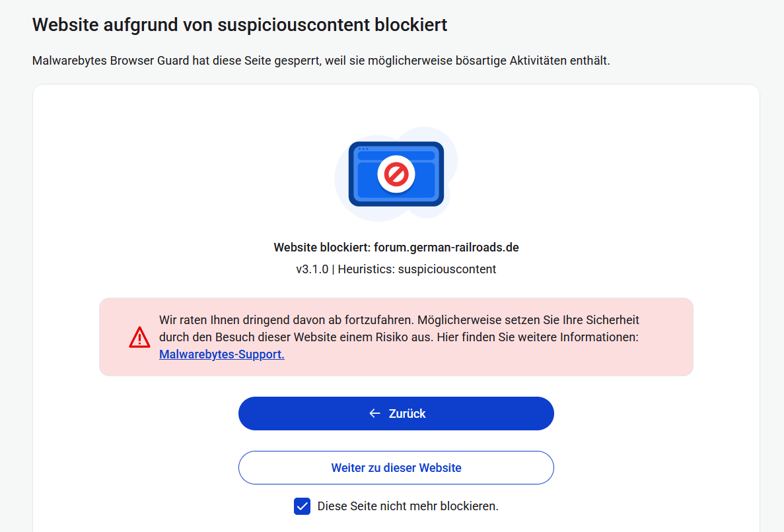
Task: Click the blocked domain forum.german-railroads.de
Action: pos(446,248)
